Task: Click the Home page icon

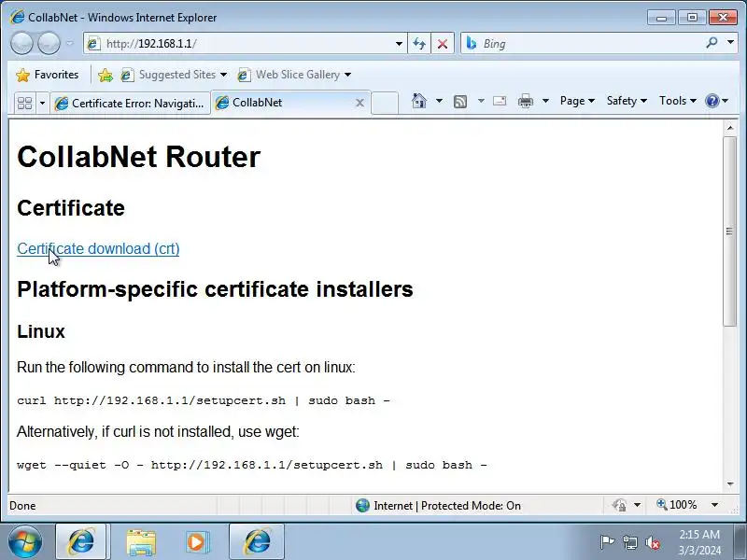Action: (x=419, y=101)
